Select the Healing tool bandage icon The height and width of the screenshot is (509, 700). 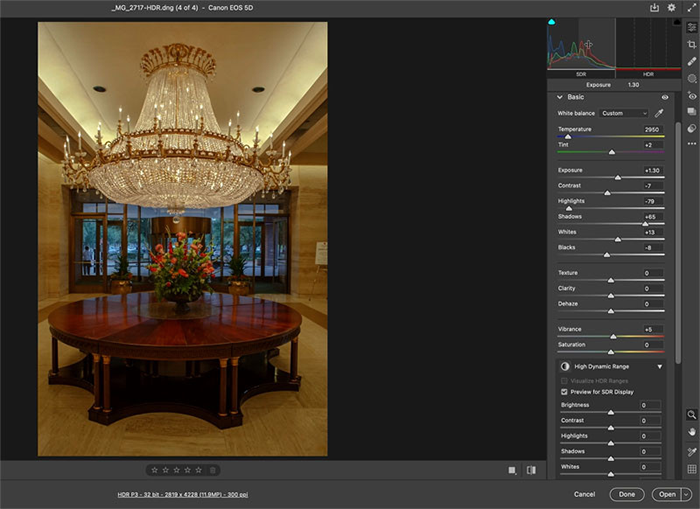(x=692, y=61)
